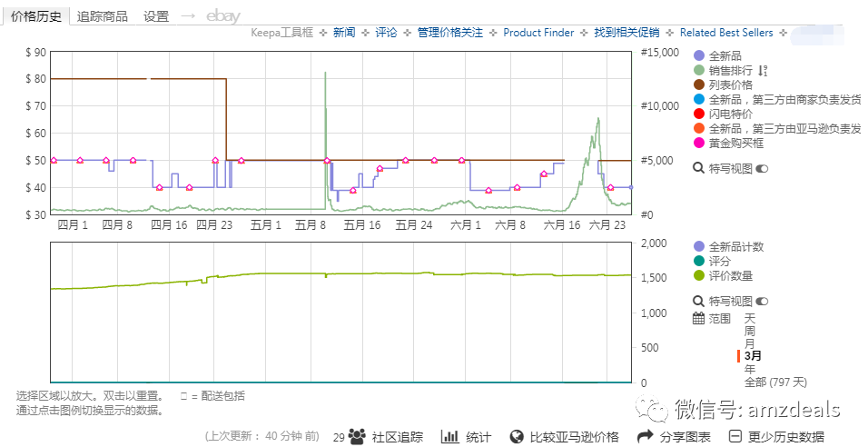Switch the upper chart 特写视图 toggle

click(x=763, y=168)
